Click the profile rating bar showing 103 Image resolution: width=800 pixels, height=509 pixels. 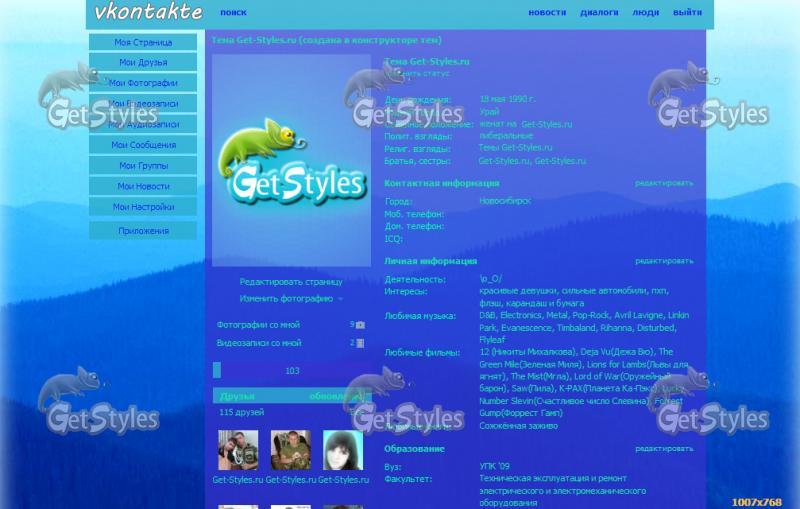pyautogui.click(x=291, y=370)
